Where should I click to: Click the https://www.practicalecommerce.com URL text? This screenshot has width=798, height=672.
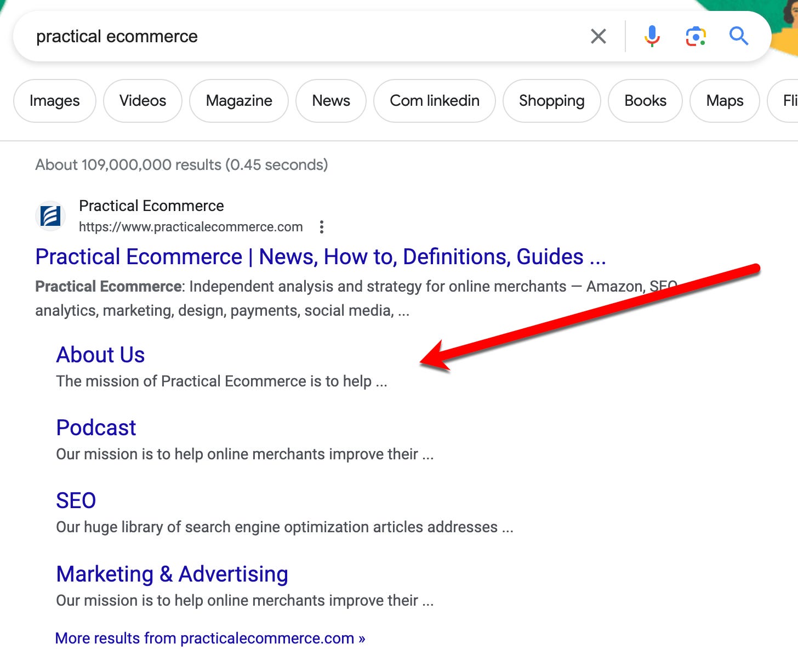191,227
